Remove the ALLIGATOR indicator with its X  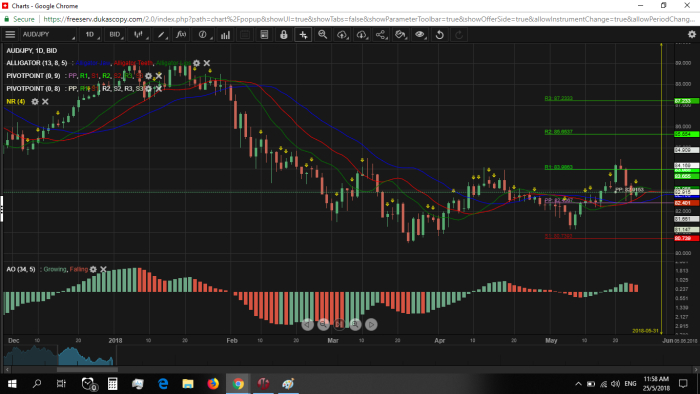[207, 63]
